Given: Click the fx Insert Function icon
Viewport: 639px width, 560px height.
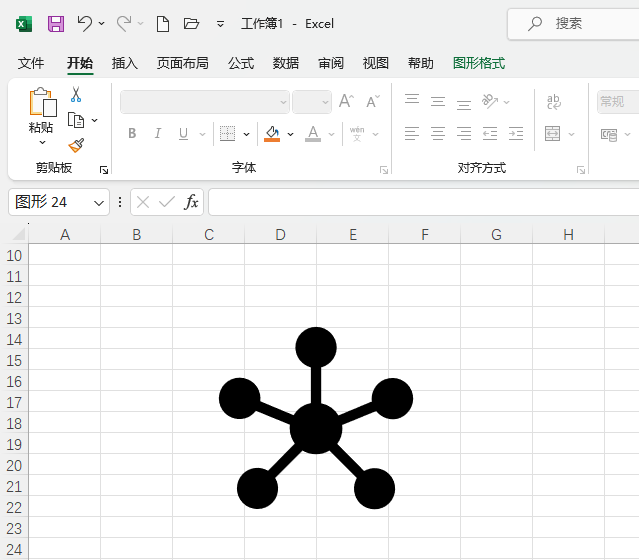Looking at the screenshot, I should pyautogui.click(x=191, y=202).
